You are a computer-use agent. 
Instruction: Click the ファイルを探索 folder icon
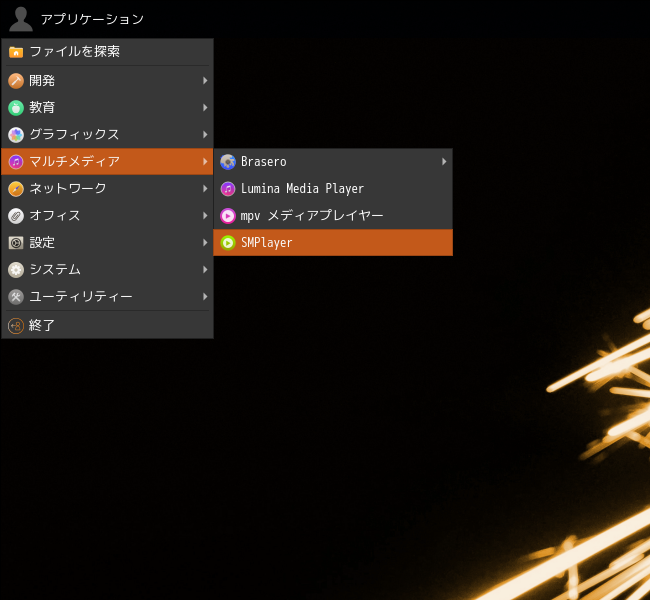click(16, 52)
